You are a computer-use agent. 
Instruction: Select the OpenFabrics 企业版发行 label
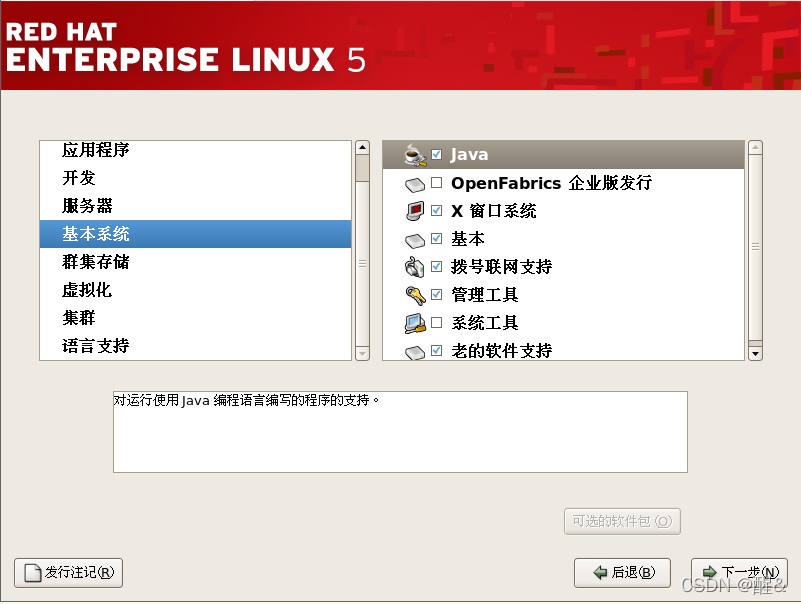click(x=552, y=183)
